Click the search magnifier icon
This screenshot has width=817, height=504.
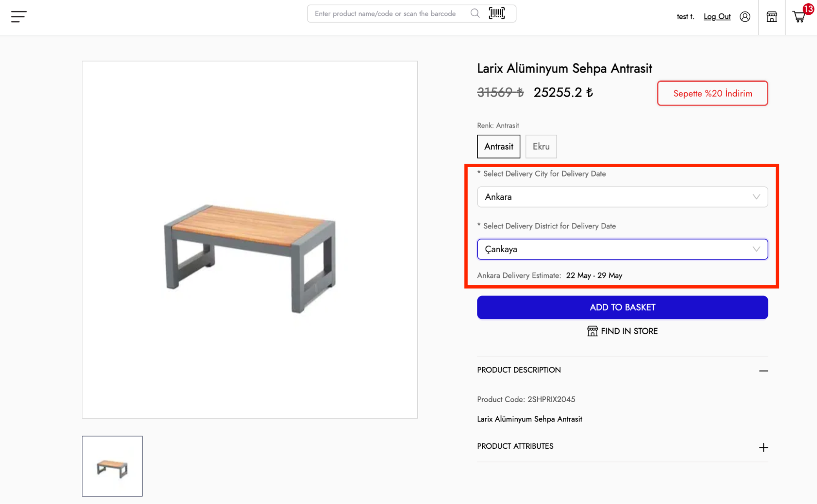click(475, 13)
